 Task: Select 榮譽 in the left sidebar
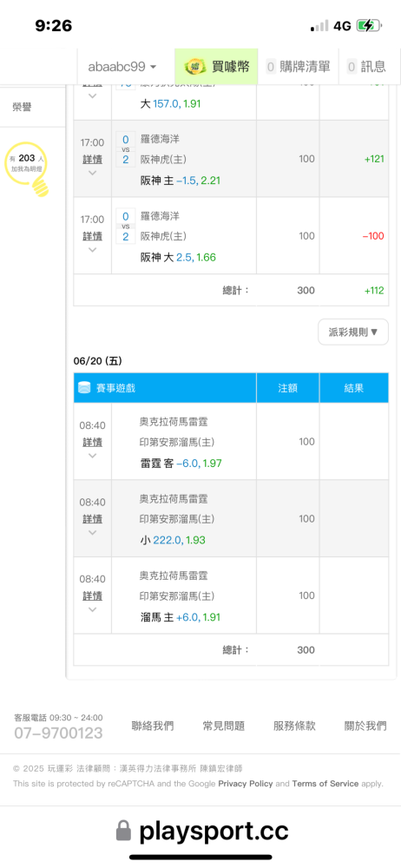tap(23, 108)
